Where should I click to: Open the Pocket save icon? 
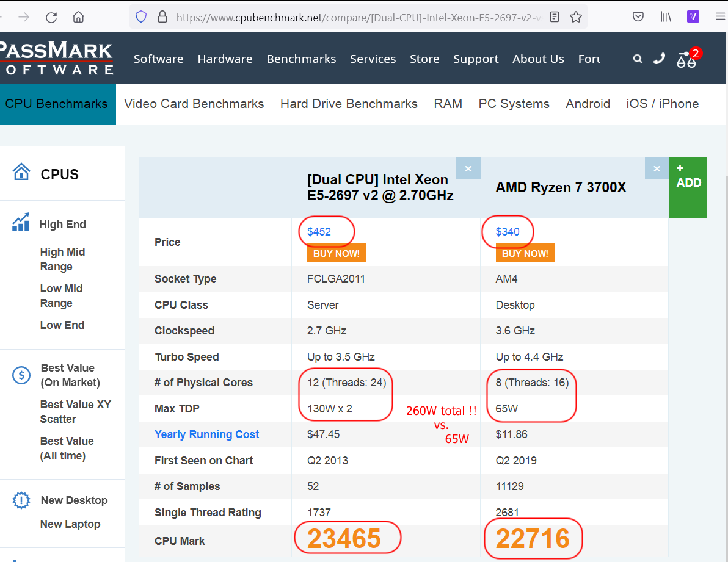[x=638, y=17]
